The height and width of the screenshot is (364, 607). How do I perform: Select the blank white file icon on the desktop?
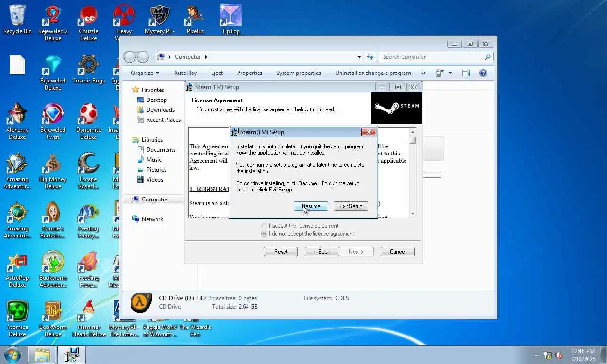click(18, 65)
